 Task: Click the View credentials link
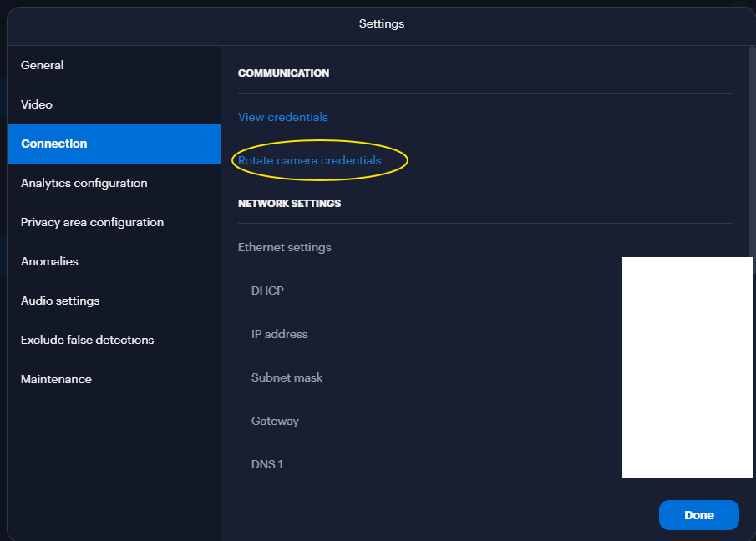[282, 117]
